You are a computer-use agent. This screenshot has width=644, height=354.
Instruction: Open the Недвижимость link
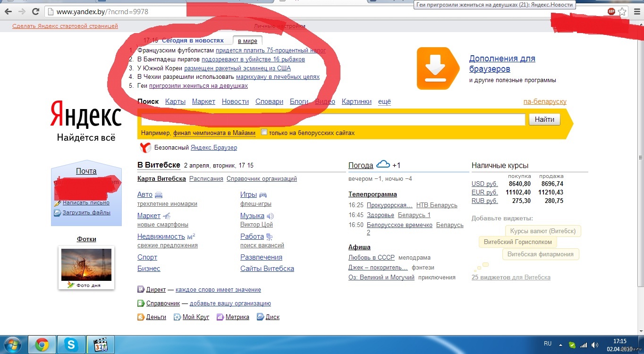pyautogui.click(x=161, y=236)
